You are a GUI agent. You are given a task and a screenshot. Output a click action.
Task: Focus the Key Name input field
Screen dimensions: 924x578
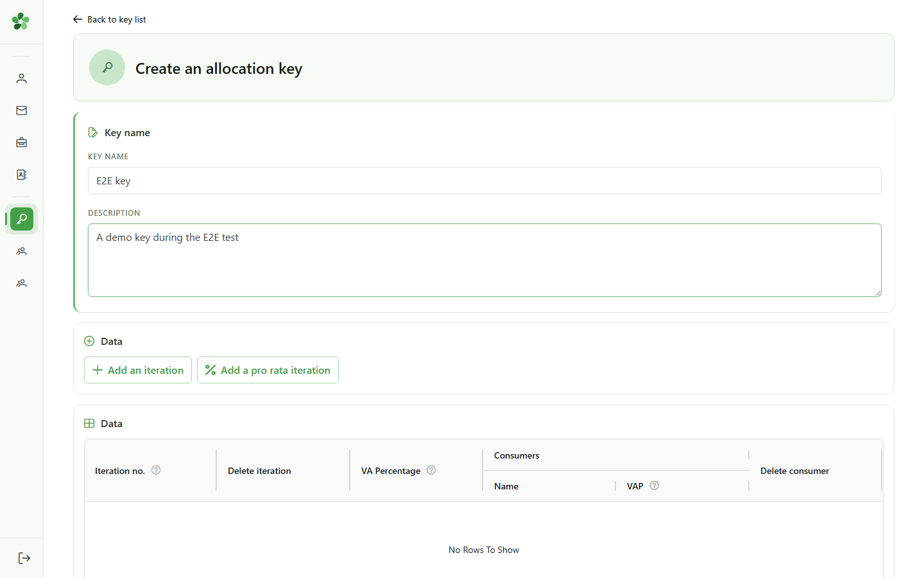(x=484, y=180)
